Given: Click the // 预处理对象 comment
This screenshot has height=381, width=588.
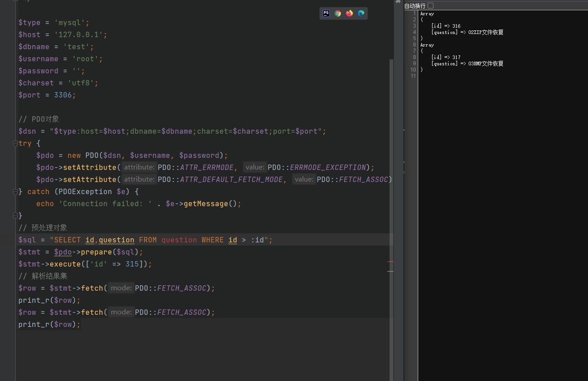Looking at the screenshot, I should click(x=43, y=228).
